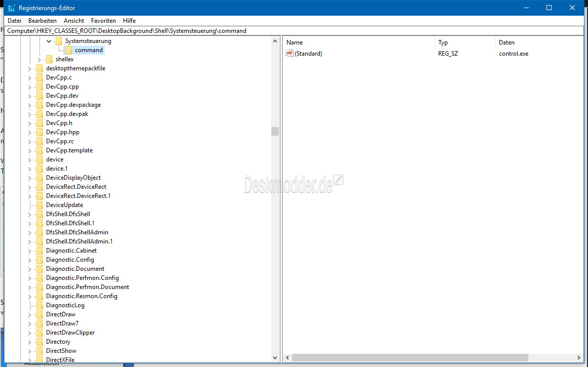Click the DevCpp.dev folder icon

tap(40, 96)
